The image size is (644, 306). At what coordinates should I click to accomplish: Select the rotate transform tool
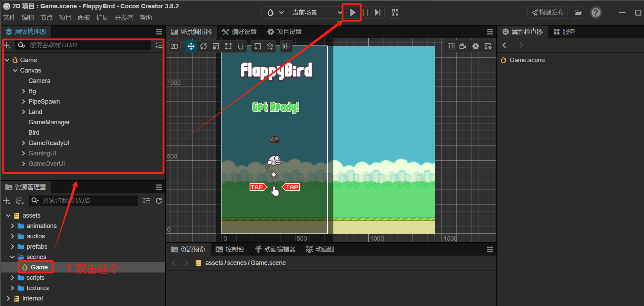point(204,46)
